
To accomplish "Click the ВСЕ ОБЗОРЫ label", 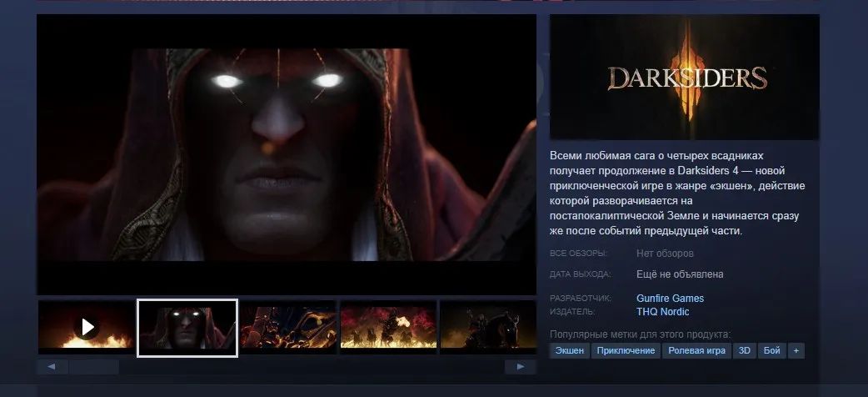I will 578,254.
